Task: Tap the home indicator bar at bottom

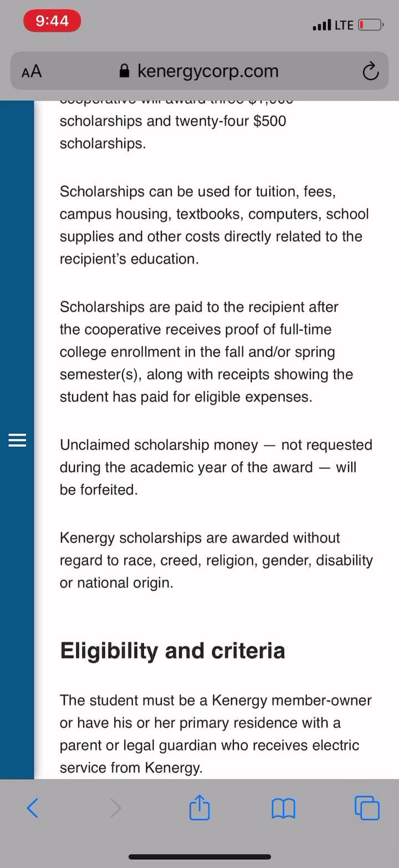Action: click(199, 857)
